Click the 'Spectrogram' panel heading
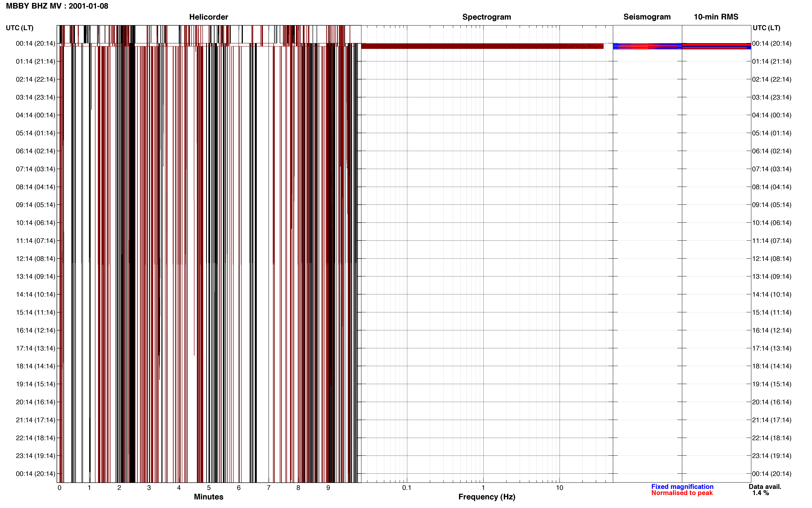 [x=487, y=17]
